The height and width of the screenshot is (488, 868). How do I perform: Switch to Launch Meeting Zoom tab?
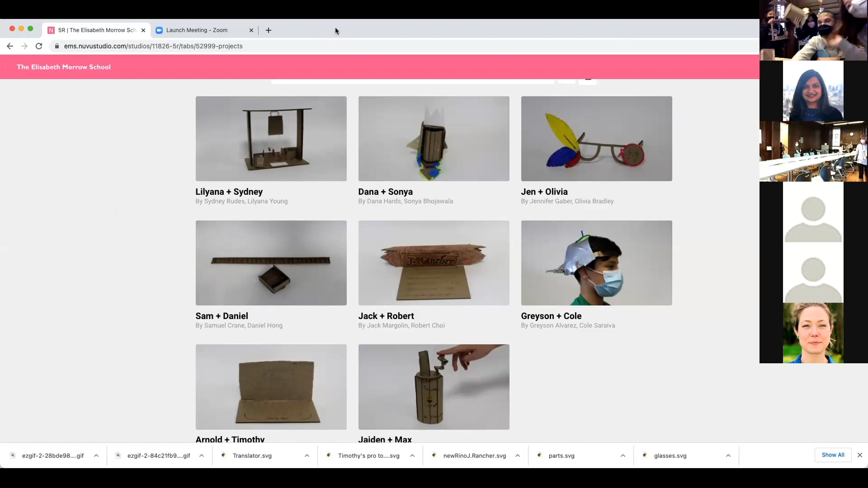coord(197,30)
